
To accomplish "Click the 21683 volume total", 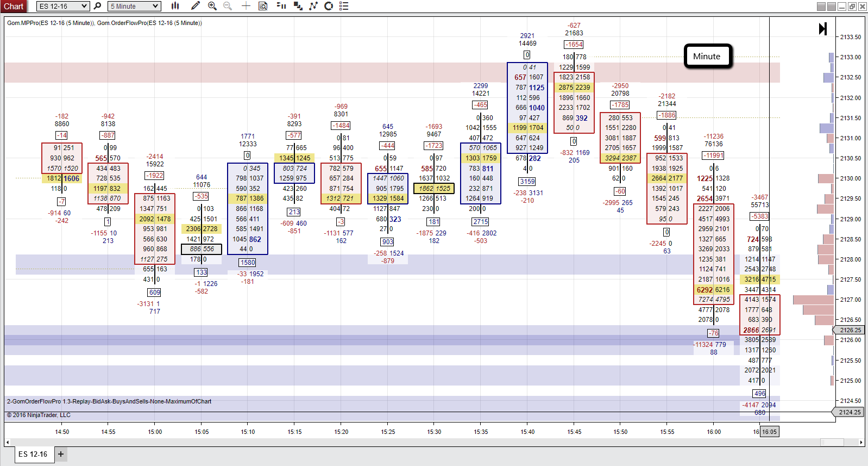I will [x=574, y=33].
